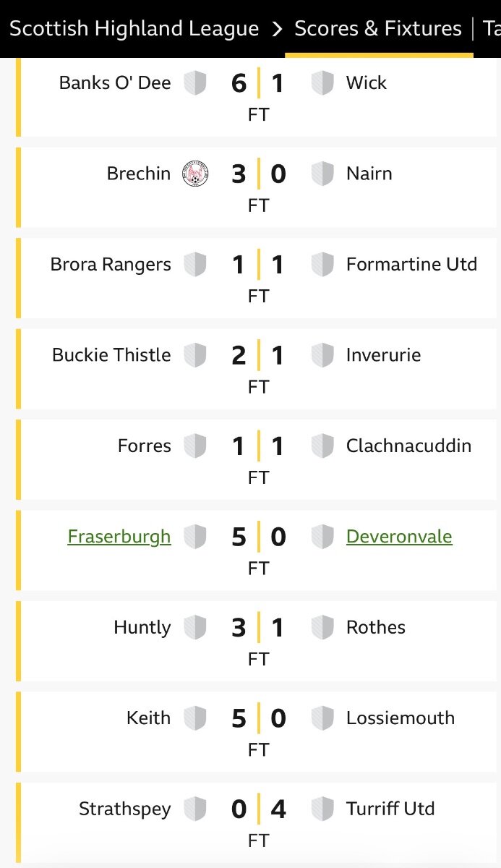The height and width of the screenshot is (868, 501).
Task: Click the Keith team shield badge
Action: pyautogui.click(x=195, y=719)
